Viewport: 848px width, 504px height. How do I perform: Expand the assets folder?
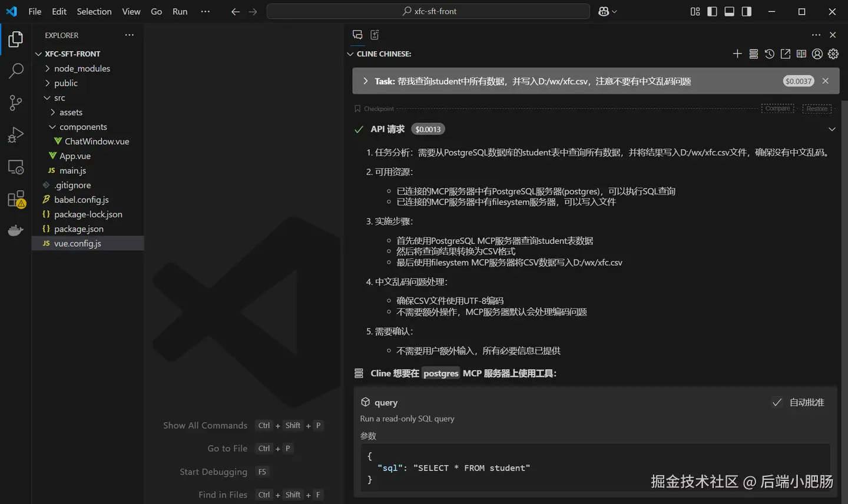[88, 112]
